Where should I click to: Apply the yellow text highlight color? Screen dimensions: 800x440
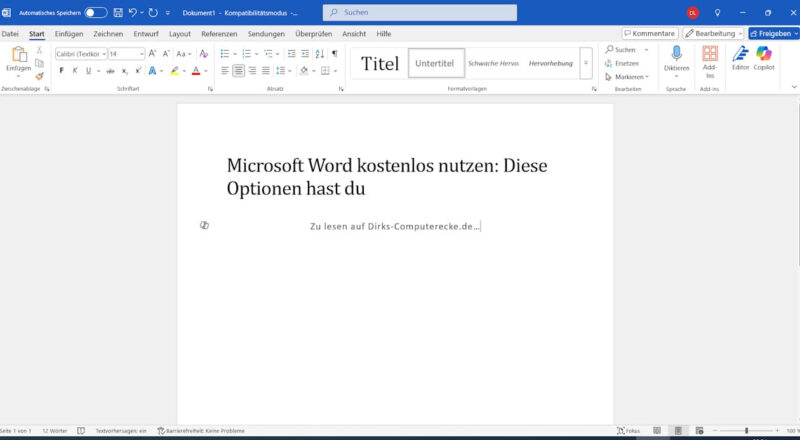click(x=174, y=70)
